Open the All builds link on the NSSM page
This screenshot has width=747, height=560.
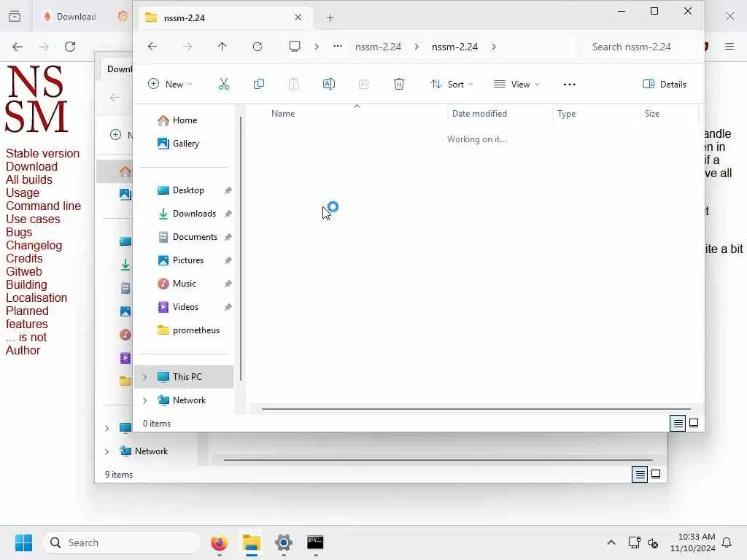[x=28, y=179]
